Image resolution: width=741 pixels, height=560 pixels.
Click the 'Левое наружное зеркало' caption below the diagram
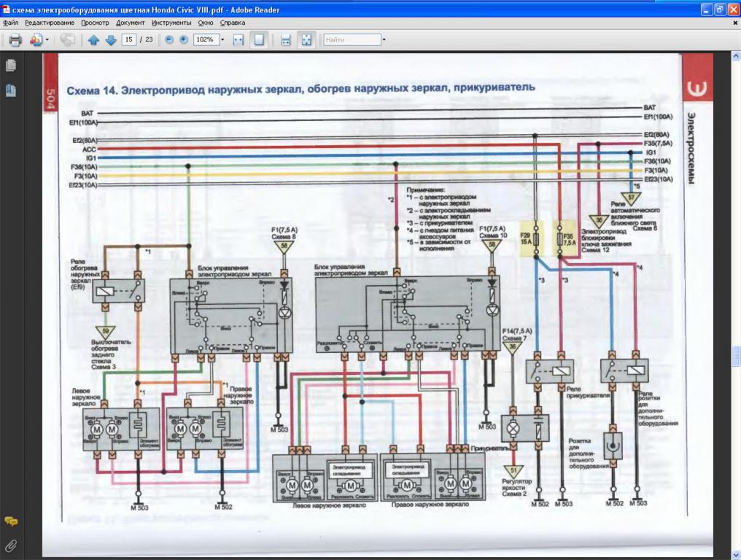tap(328, 505)
